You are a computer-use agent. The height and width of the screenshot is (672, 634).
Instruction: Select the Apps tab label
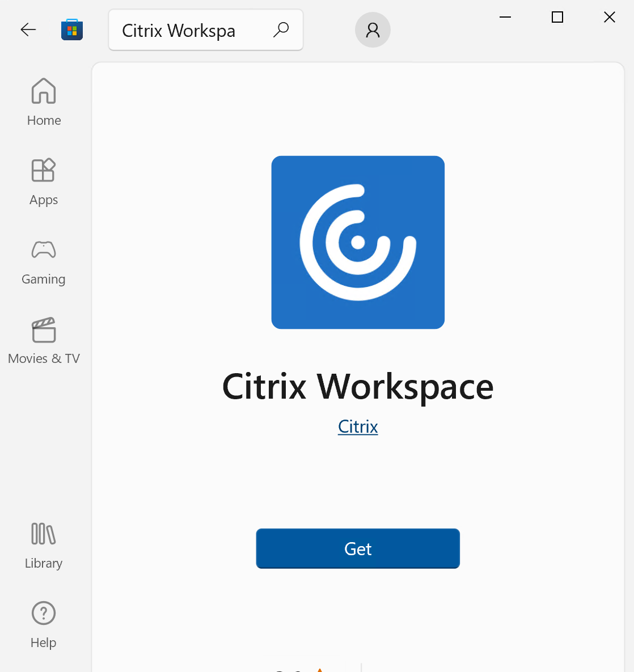click(x=44, y=200)
